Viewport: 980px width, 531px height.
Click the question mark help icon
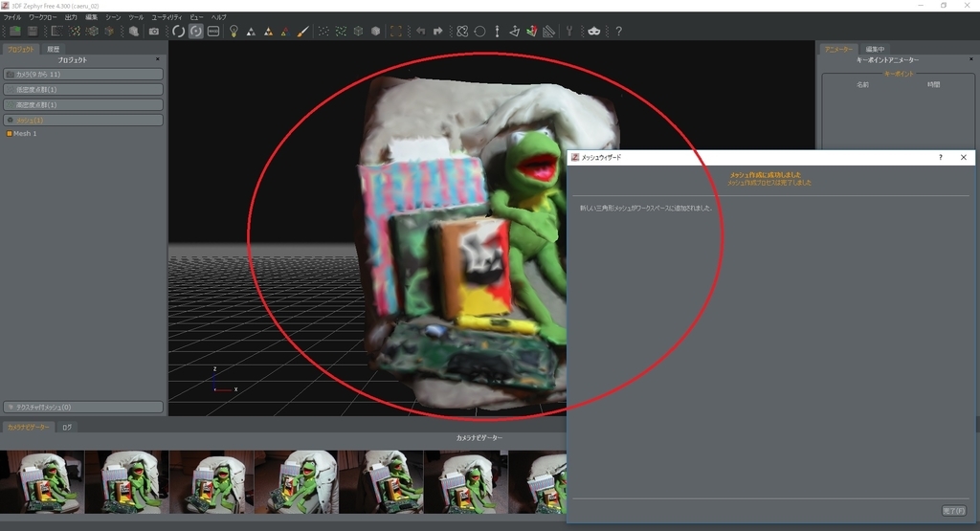coord(619,32)
